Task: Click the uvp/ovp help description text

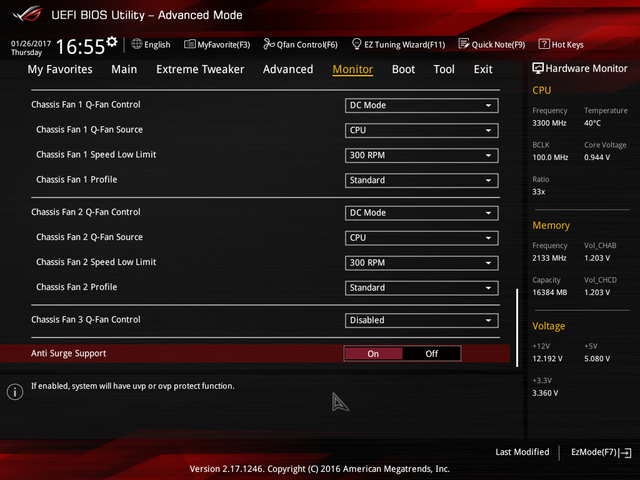Action: (x=133, y=386)
